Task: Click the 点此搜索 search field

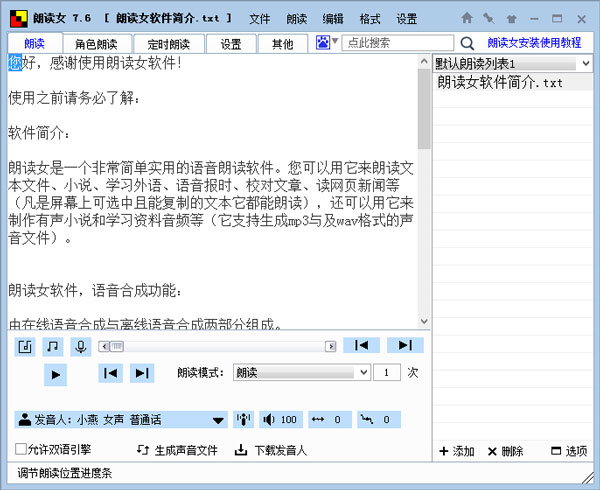Action: tap(397, 43)
